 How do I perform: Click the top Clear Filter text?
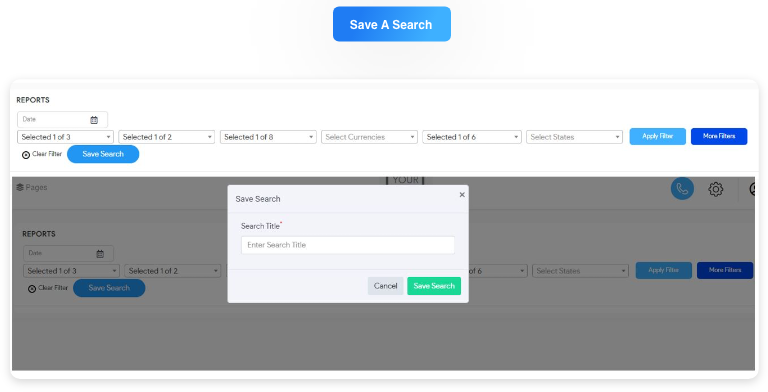coord(47,154)
